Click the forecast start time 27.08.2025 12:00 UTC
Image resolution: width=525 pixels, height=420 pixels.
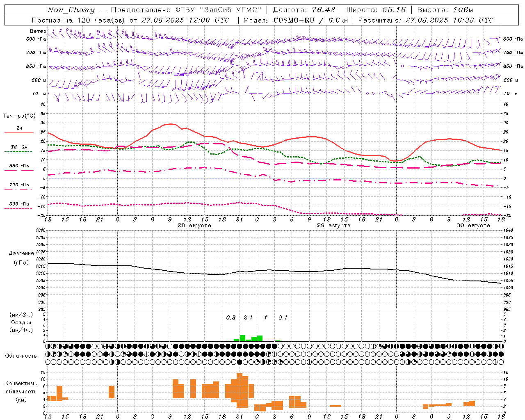[185, 20]
